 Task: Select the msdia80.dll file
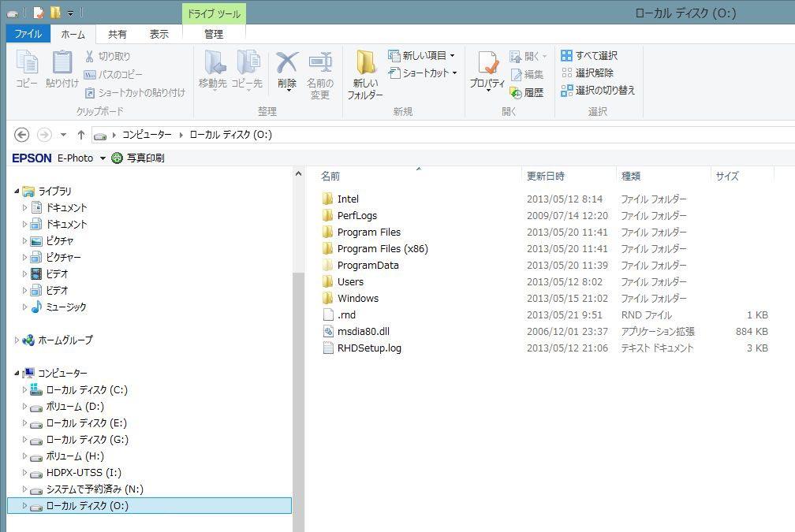point(364,331)
